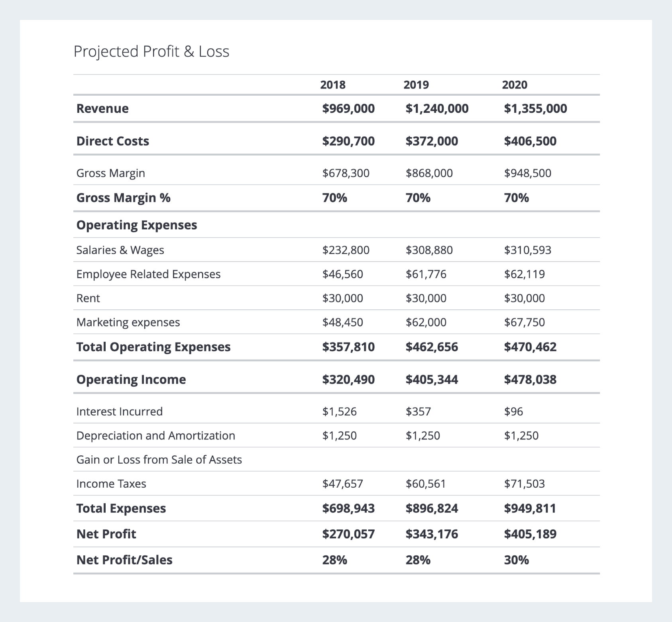Select the 2019 Revenue value $1,240,000

point(437,108)
